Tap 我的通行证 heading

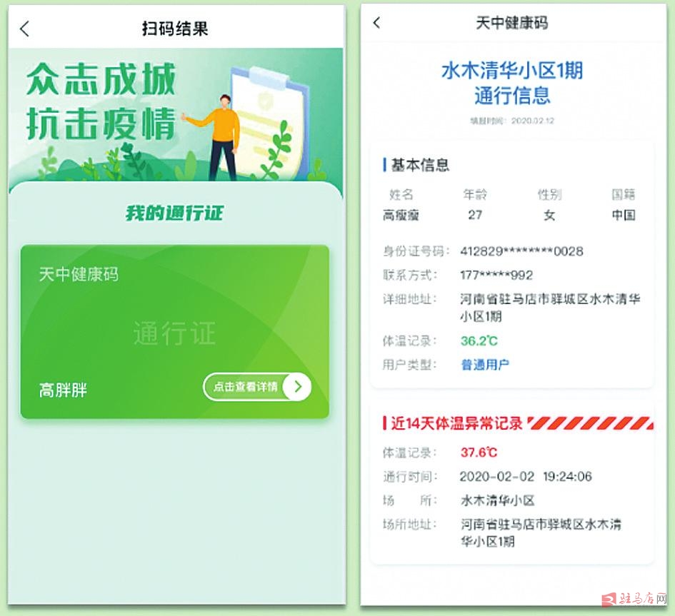pyautogui.click(x=174, y=213)
